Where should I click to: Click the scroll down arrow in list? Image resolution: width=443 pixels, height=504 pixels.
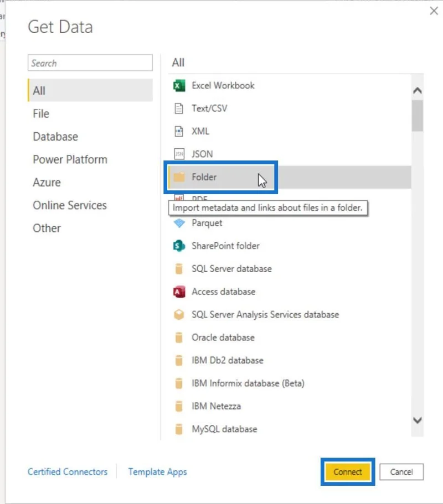pyautogui.click(x=418, y=420)
